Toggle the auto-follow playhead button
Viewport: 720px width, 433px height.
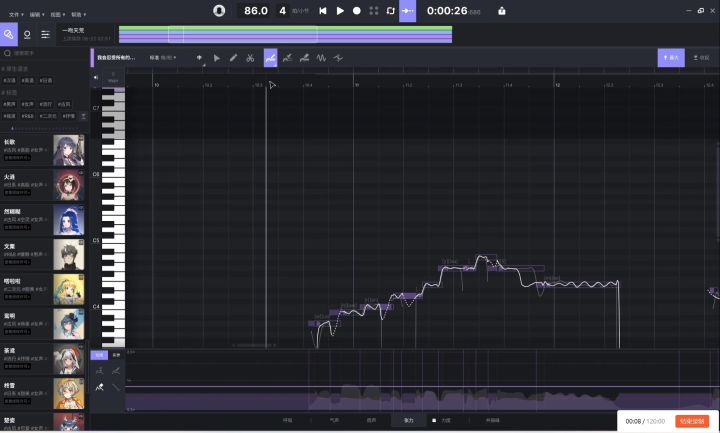407,11
